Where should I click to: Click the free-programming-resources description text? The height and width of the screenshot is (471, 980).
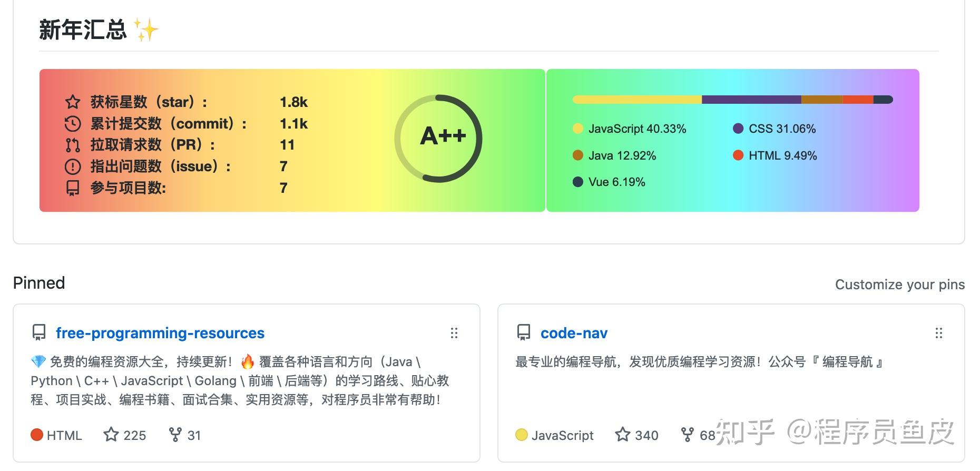(x=240, y=381)
